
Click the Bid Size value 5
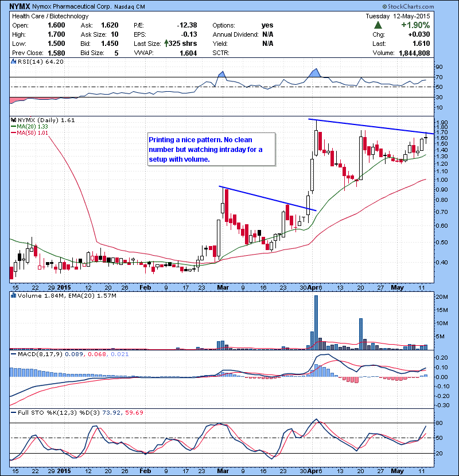[x=116, y=53]
